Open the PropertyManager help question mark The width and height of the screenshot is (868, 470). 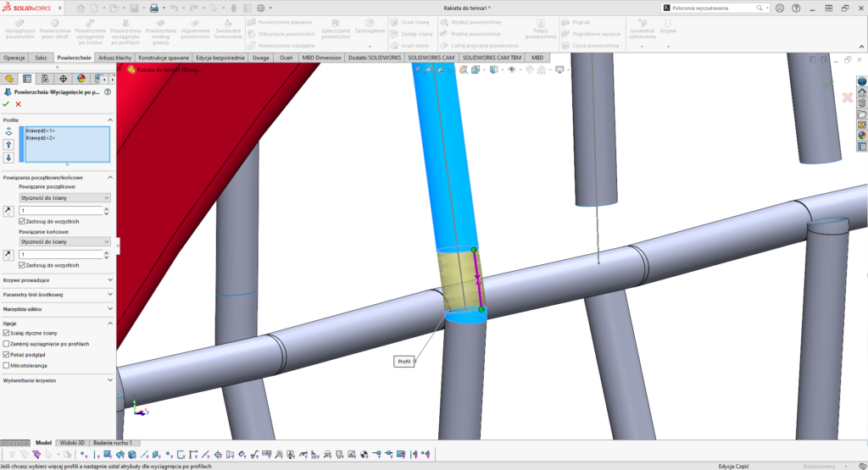[107, 91]
